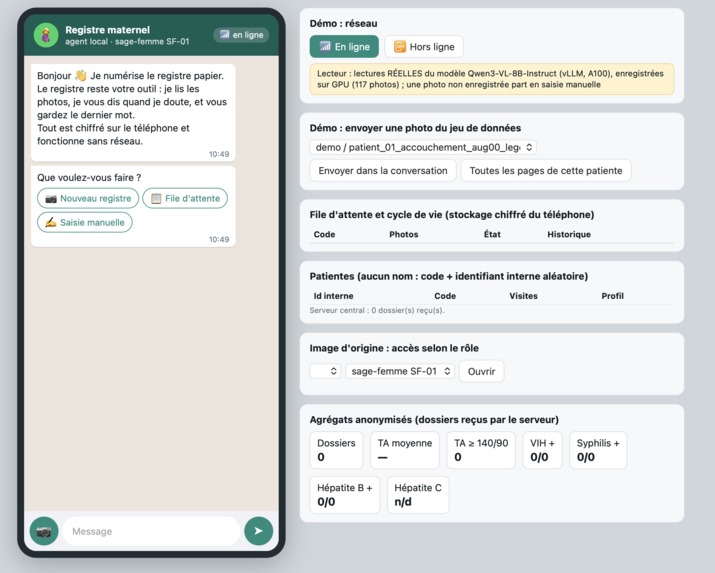Image resolution: width=715 pixels, height=573 pixels.
Task: Open the empty image selector dropdown
Action: click(x=325, y=371)
